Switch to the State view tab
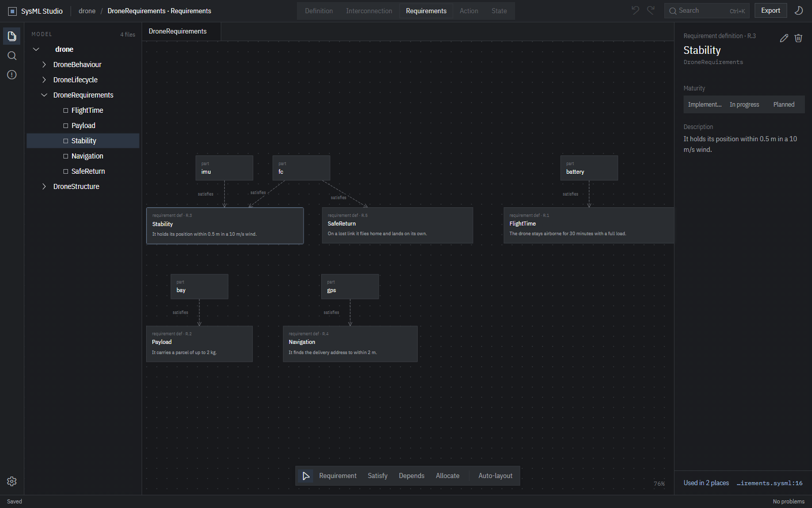 [499, 11]
